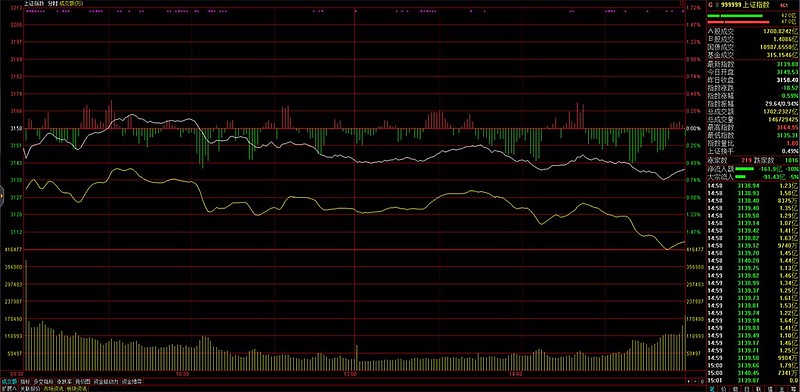The width and height of the screenshot is (800, 392).
Task: Click the 市场资讯 link
Action: pos(54,388)
